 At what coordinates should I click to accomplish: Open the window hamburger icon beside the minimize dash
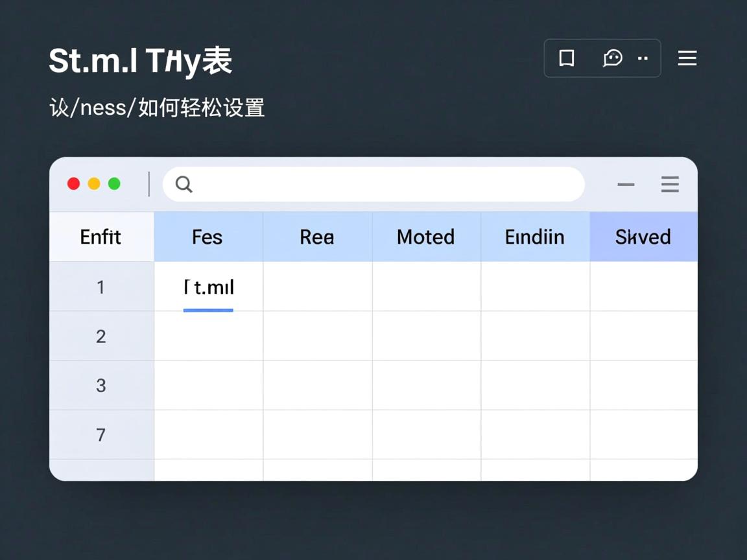[670, 184]
